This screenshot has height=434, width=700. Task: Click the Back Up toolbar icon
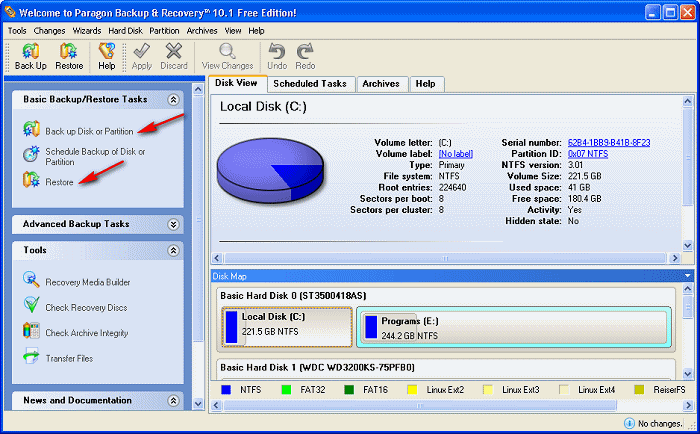pyautogui.click(x=30, y=52)
